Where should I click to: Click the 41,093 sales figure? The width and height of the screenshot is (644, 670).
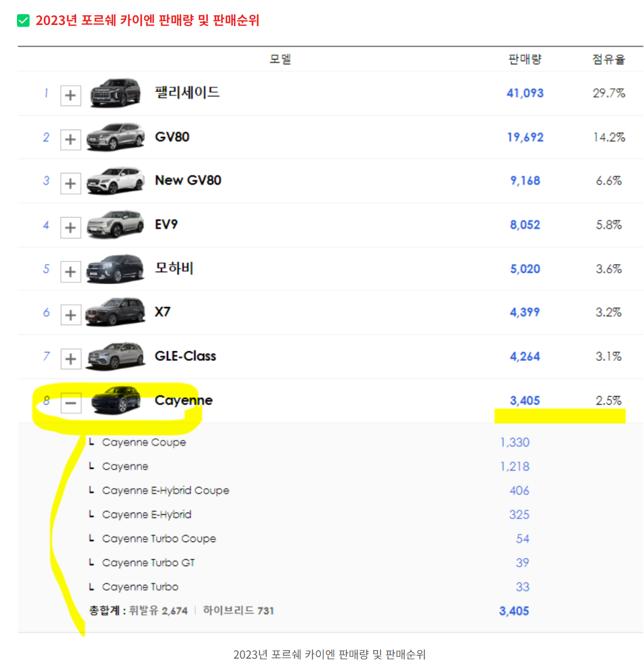coord(525,93)
